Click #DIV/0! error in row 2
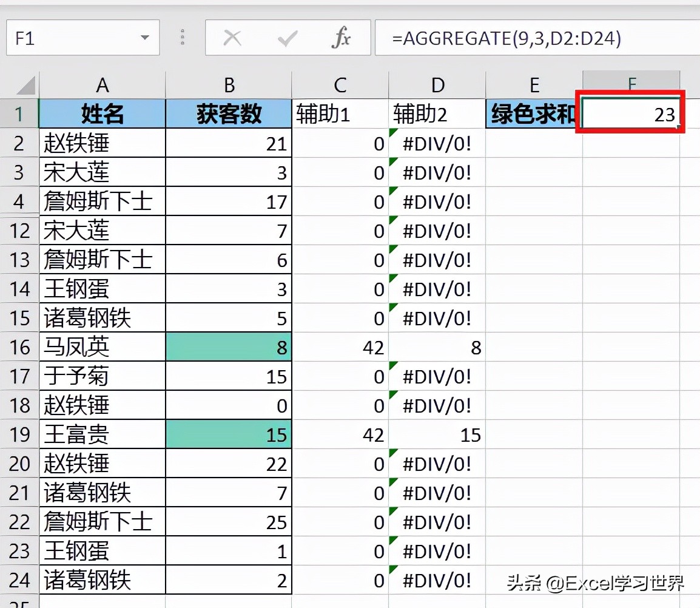Viewport: 700px width, 608px height. (x=437, y=143)
